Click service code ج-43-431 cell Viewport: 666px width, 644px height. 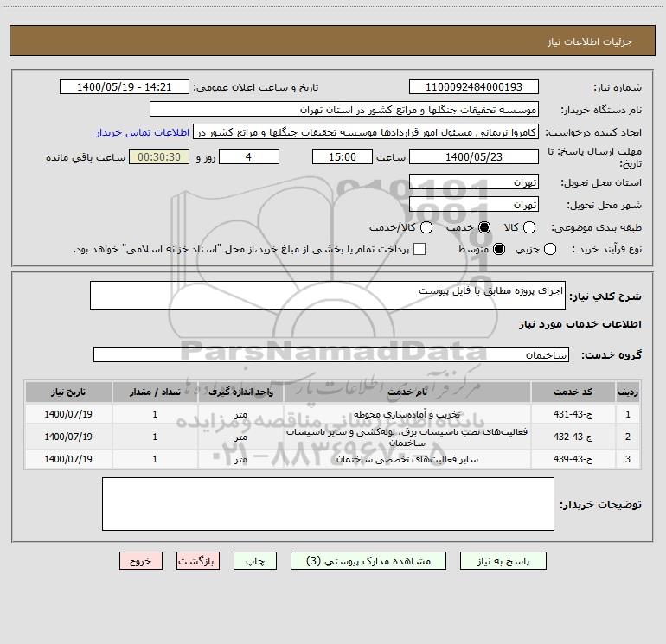coord(573,414)
